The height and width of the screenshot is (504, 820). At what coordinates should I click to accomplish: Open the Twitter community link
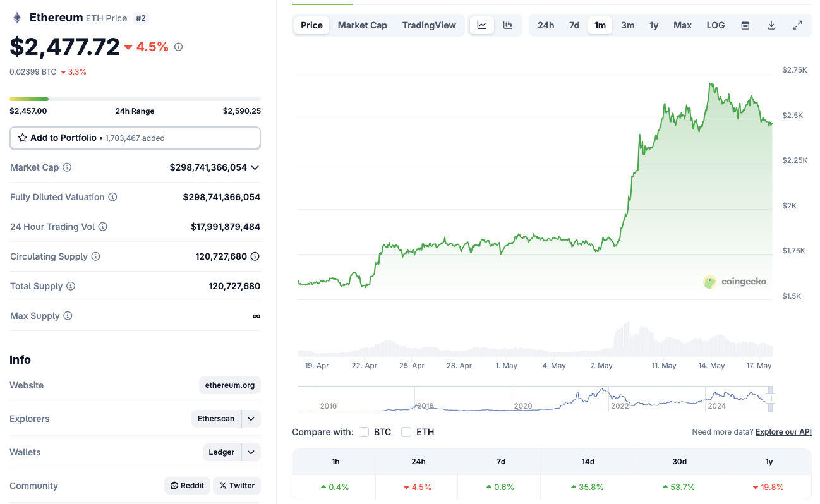tap(237, 486)
